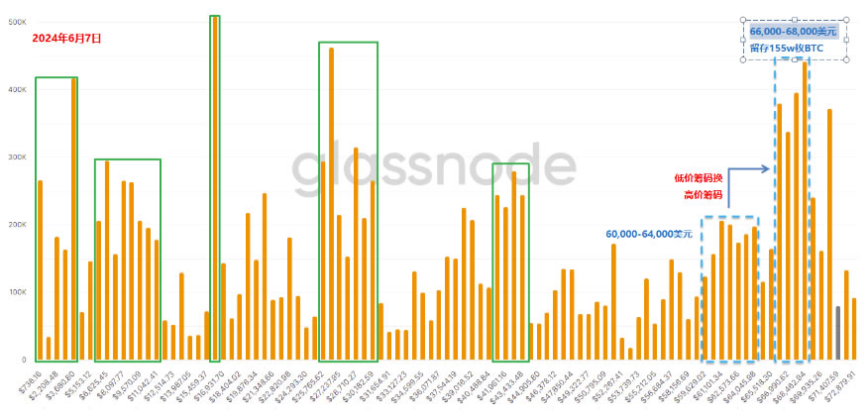Click the red 高价筹码 annotation text
Screen dimensions: 868x420
703,194
